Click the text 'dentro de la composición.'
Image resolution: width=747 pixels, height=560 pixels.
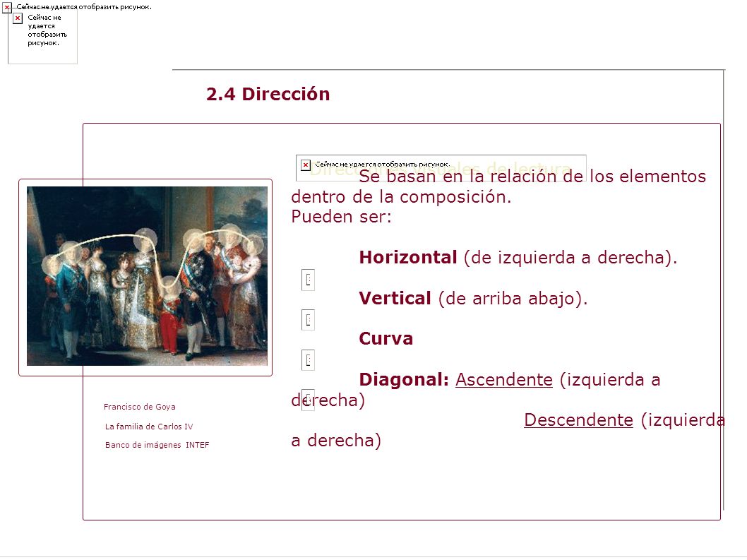(x=401, y=197)
